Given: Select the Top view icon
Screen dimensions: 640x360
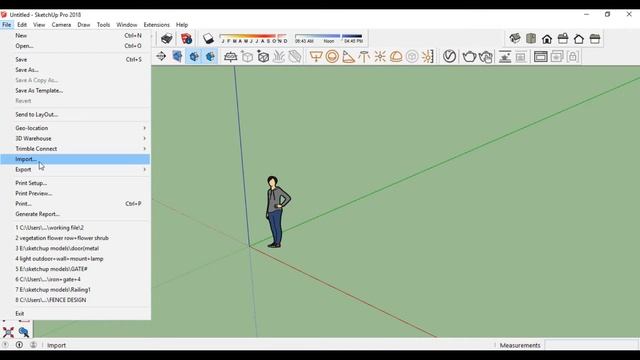Looking at the screenshot, I should point(531,39).
